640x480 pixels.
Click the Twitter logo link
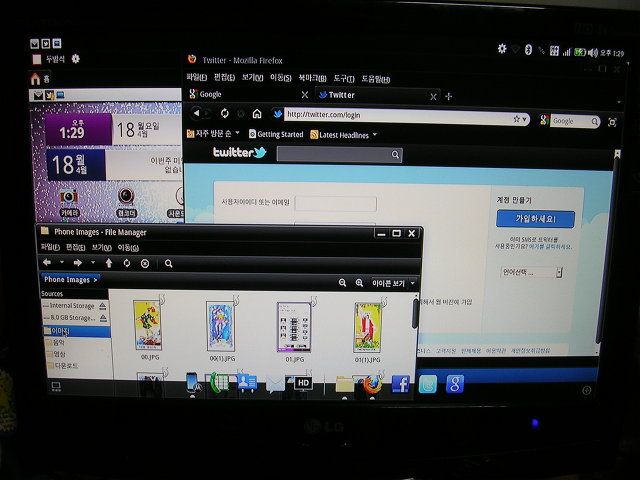(239, 152)
